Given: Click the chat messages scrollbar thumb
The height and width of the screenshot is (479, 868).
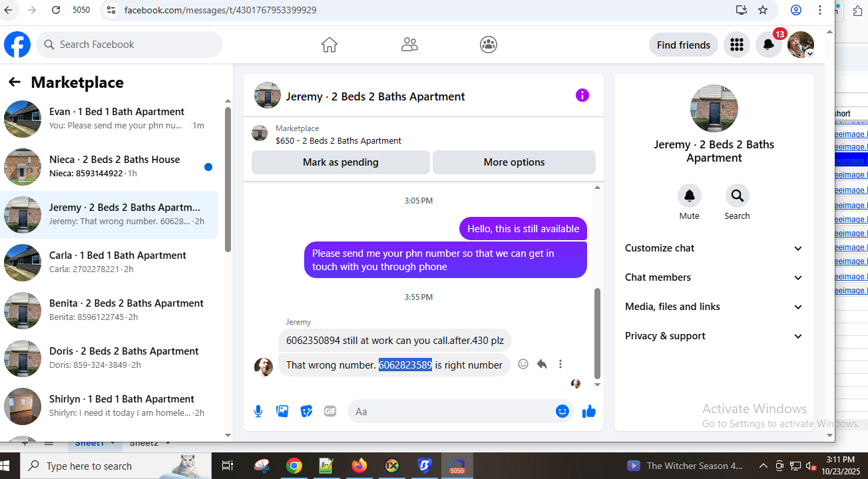Looking at the screenshot, I should 597,333.
